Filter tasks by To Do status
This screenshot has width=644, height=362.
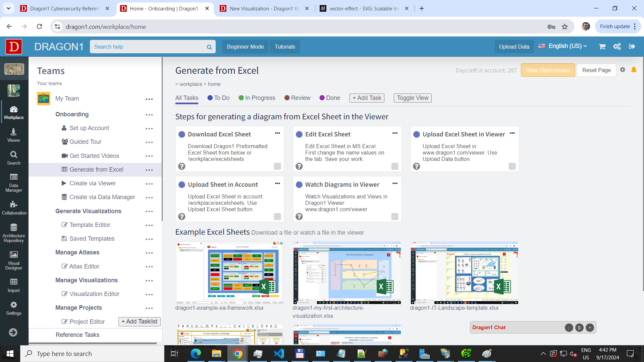[x=218, y=98]
